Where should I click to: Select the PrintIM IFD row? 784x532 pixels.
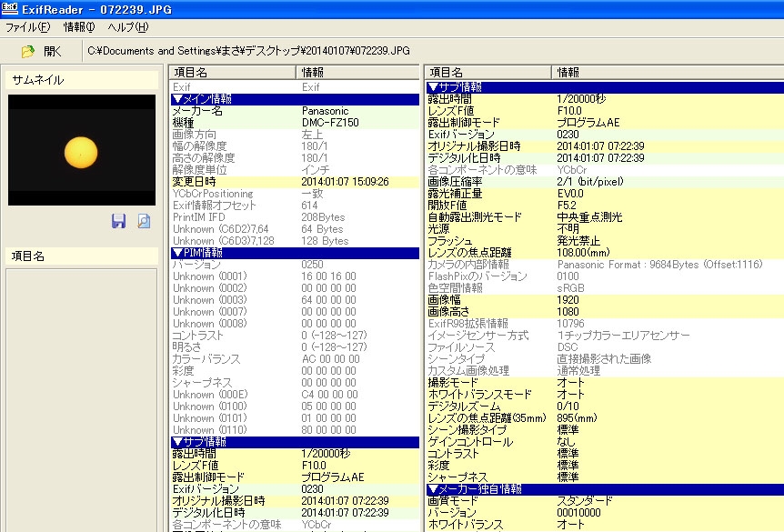point(295,217)
